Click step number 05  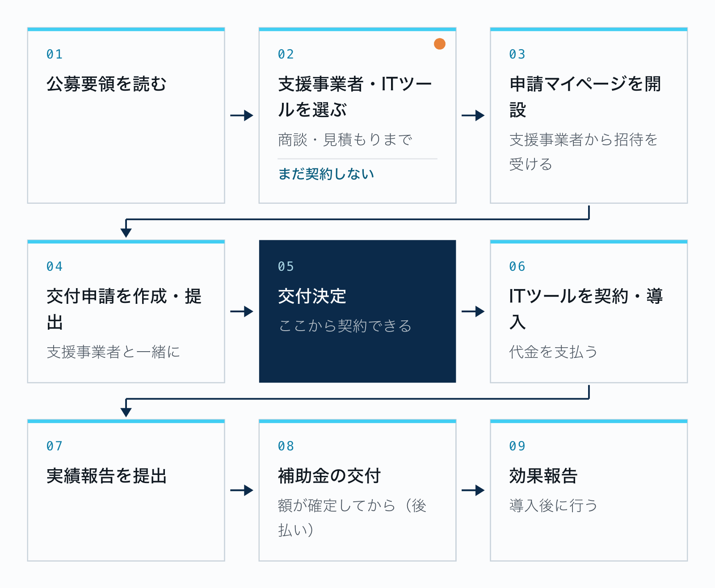tap(286, 266)
